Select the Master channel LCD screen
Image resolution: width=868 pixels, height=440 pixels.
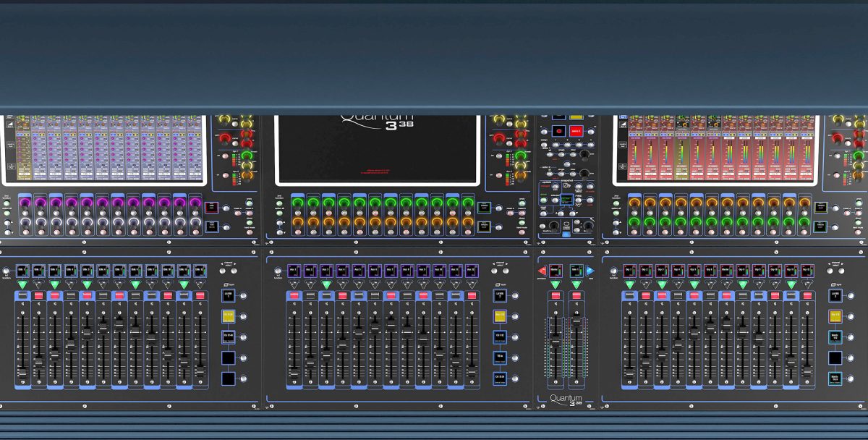click(555, 271)
